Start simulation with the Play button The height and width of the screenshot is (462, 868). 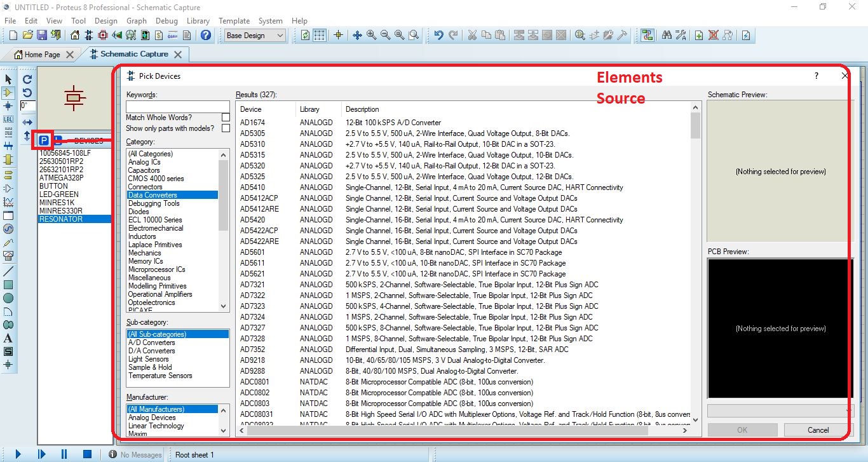point(18,454)
